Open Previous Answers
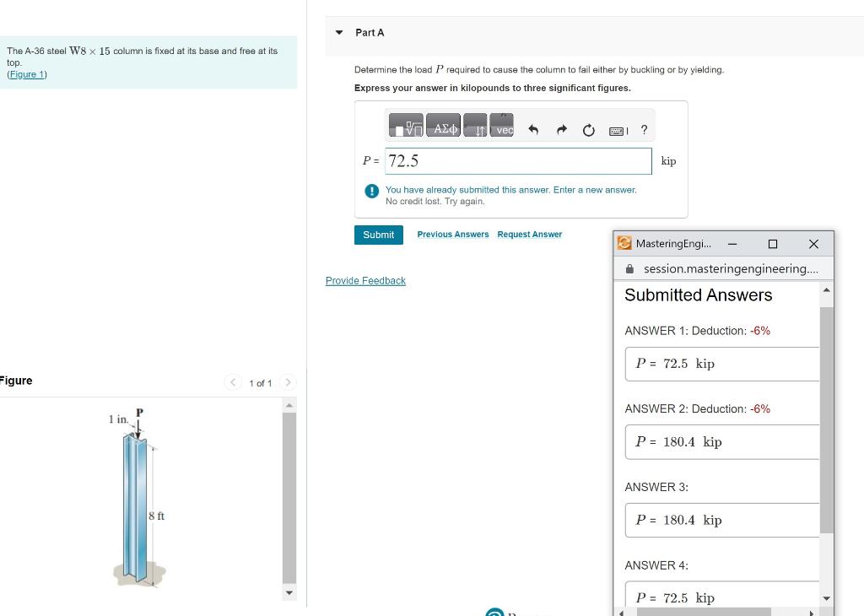This screenshot has width=864, height=616. pos(453,234)
